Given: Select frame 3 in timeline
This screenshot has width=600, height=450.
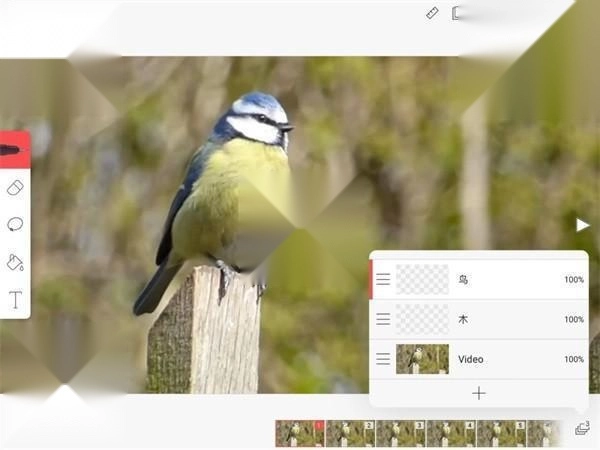Looking at the screenshot, I should point(400,433).
